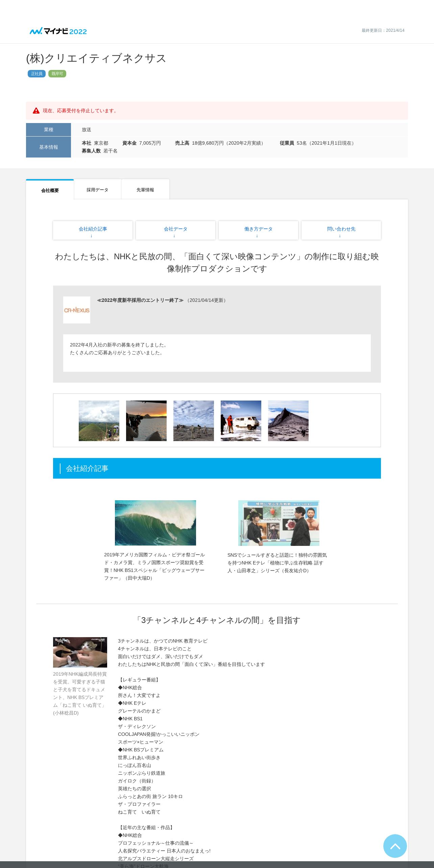Click the マイナビ2022 logo
The image size is (434, 868).
click(x=58, y=31)
